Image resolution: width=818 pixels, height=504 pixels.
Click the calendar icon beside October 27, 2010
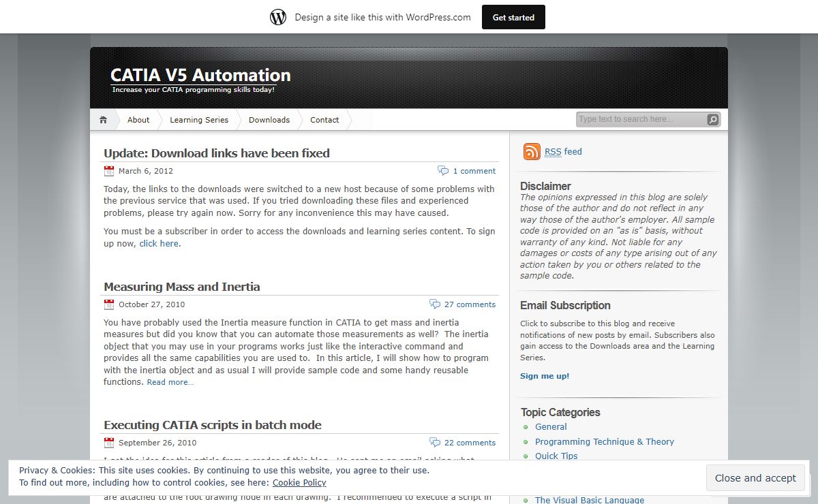pos(109,304)
